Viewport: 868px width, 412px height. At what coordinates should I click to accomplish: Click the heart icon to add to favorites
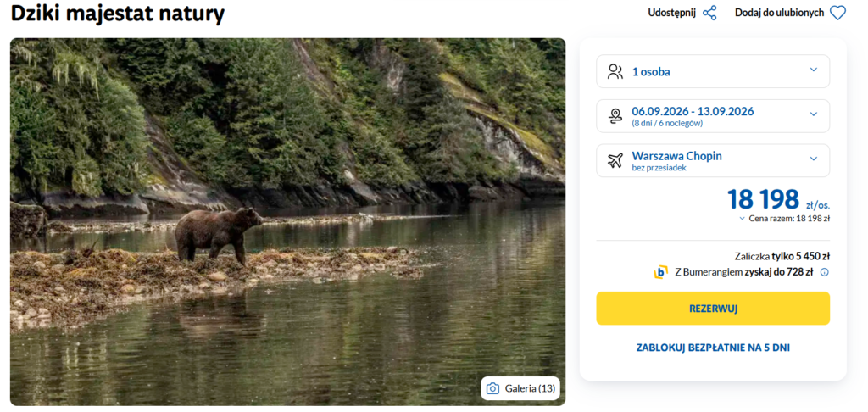coord(837,13)
